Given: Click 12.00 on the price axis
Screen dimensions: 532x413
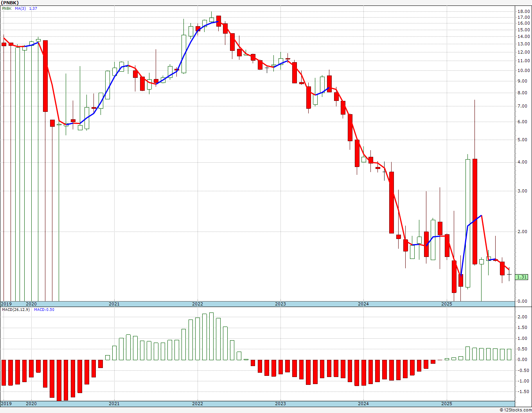Looking at the screenshot, I should tap(523, 52).
